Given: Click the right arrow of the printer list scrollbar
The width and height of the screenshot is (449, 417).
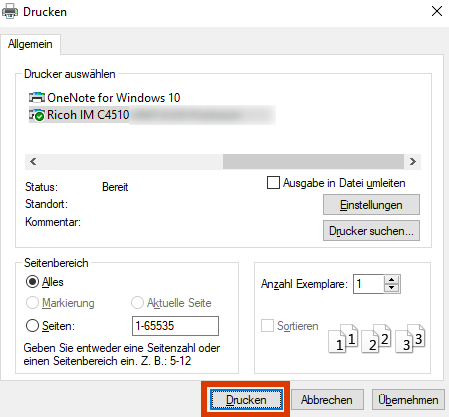Looking at the screenshot, I should click(413, 162).
